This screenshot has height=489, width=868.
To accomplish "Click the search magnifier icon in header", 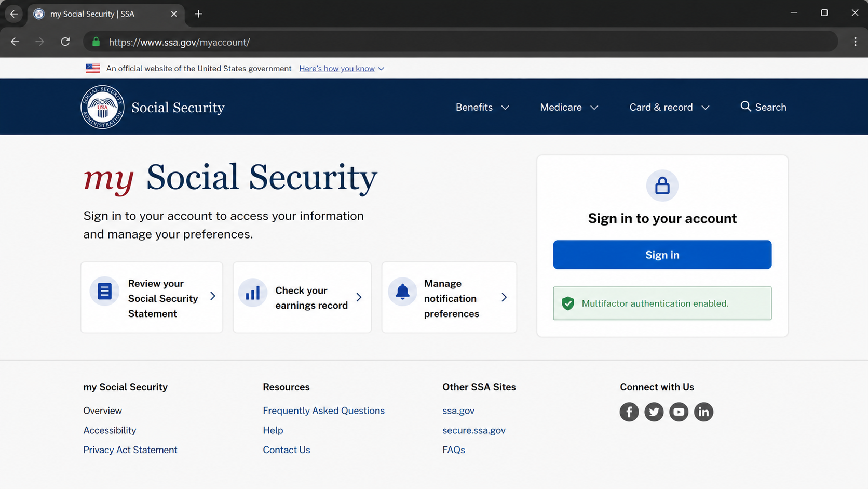I will pos(745,107).
